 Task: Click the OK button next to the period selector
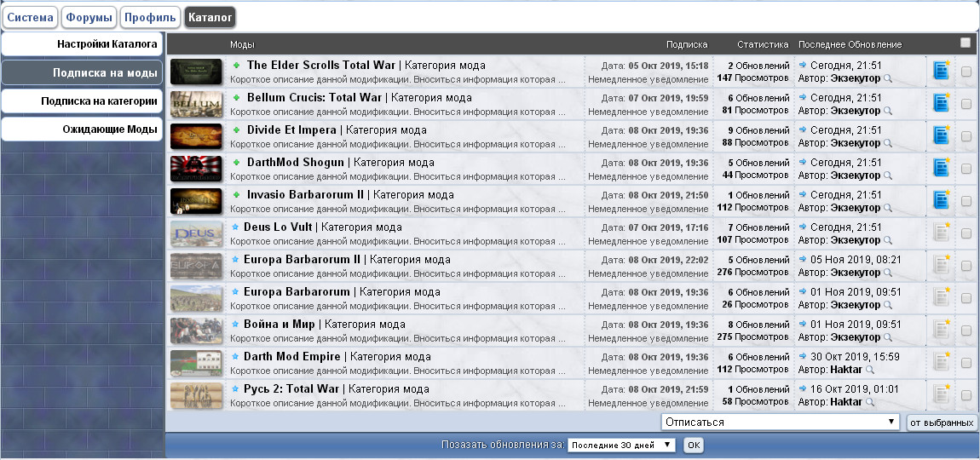coord(693,445)
